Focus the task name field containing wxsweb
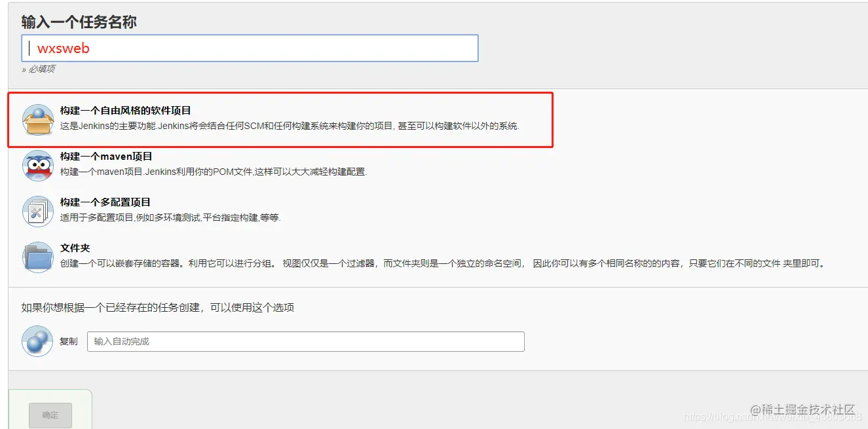The width and height of the screenshot is (868, 429). click(250, 48)
